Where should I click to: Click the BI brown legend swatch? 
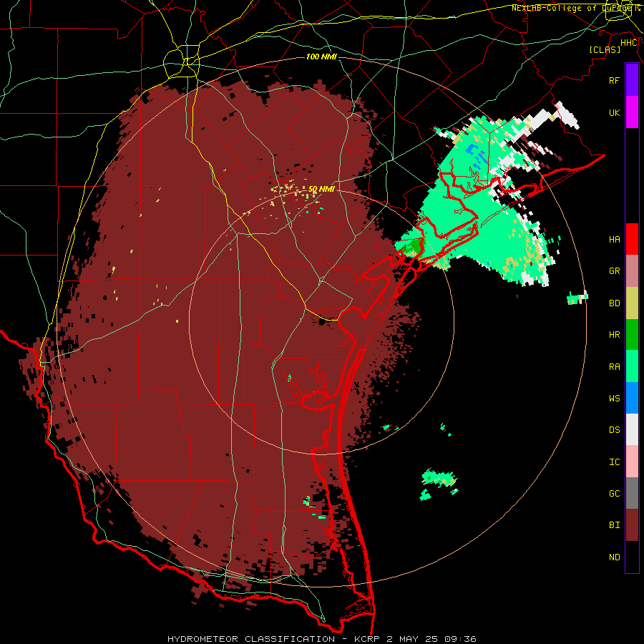(x=632, y=525)
